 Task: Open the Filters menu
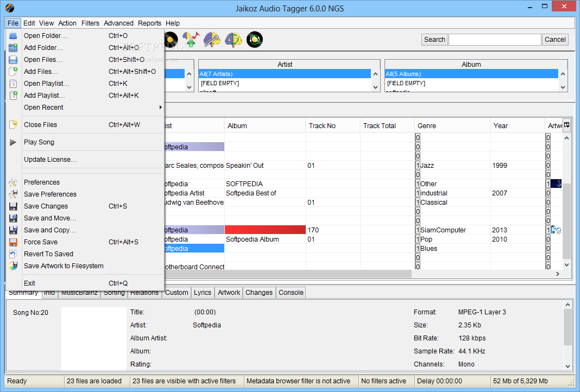(90, 23)
